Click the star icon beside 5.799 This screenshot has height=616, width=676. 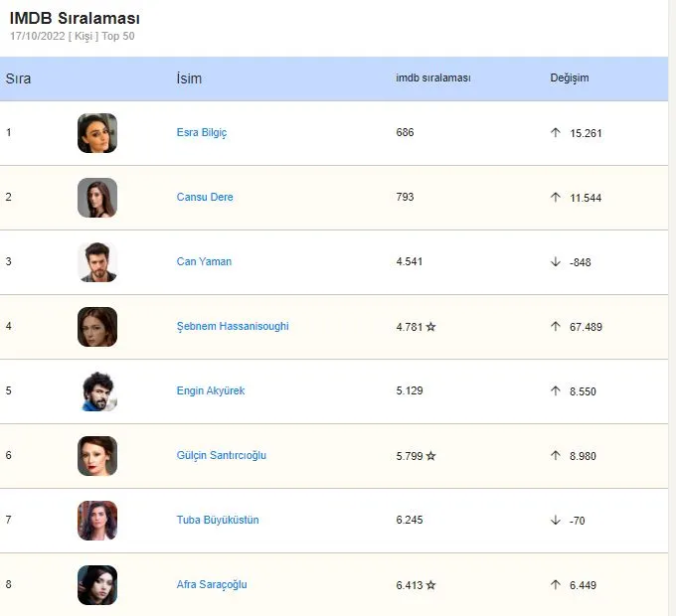[x=430, y=456]
